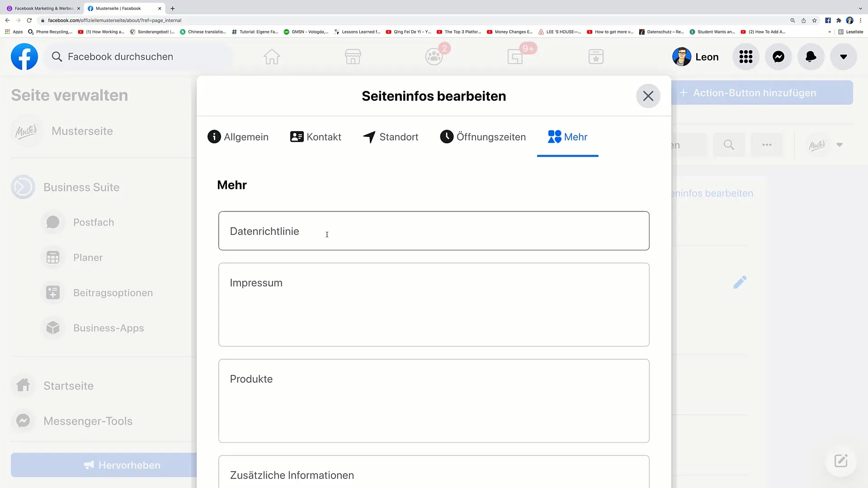868x488 pixels.
Task: Close the Seiteninfos bearbeiten dialog
Action: pos(648,96)
